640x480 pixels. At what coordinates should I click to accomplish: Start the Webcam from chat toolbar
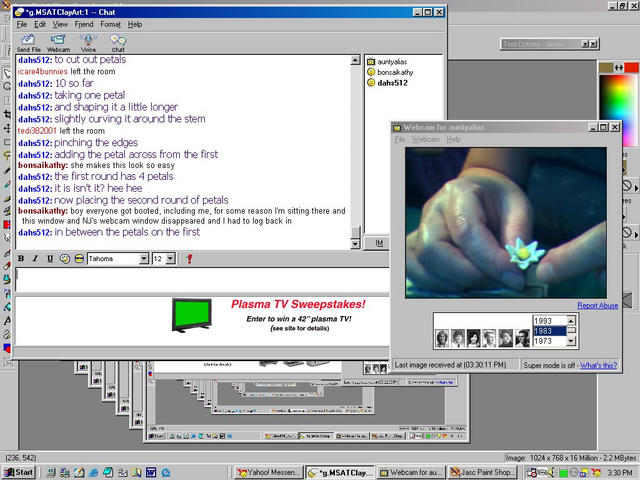(x=58, y=43)
